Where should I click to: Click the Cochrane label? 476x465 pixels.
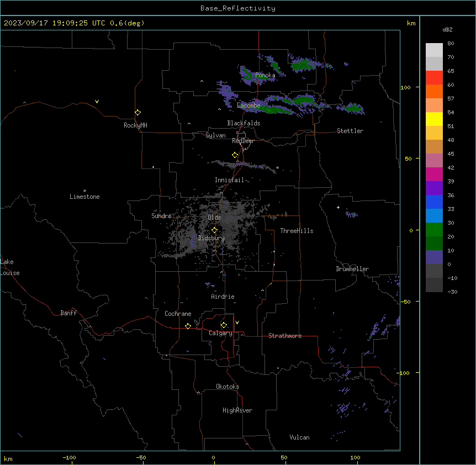coord(178,314)
